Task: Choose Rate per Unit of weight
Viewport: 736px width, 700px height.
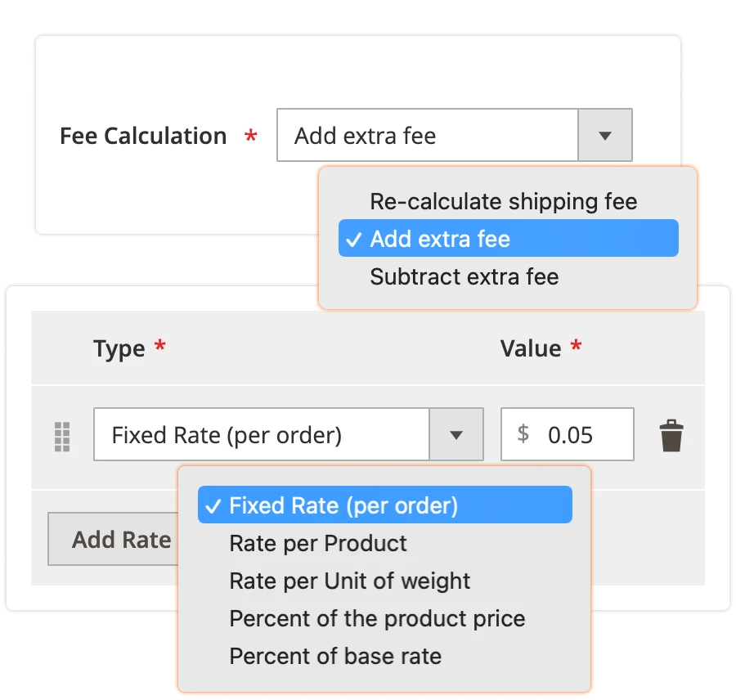Action: tap(348, 581)
